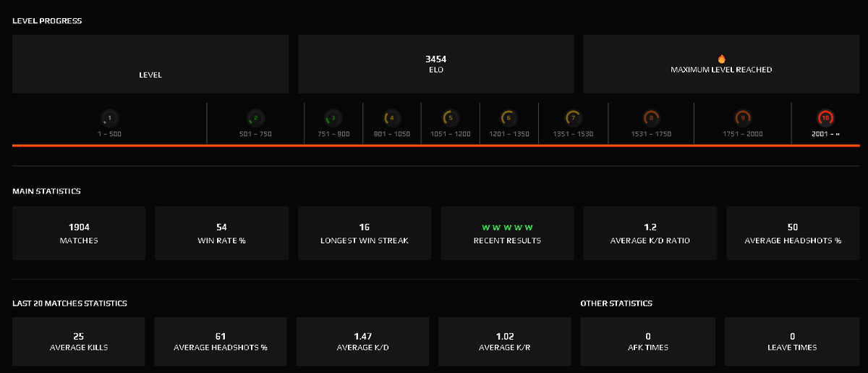
Task: Click the MAIN STATISTICS heading
Action: click(x=46, y=192)
